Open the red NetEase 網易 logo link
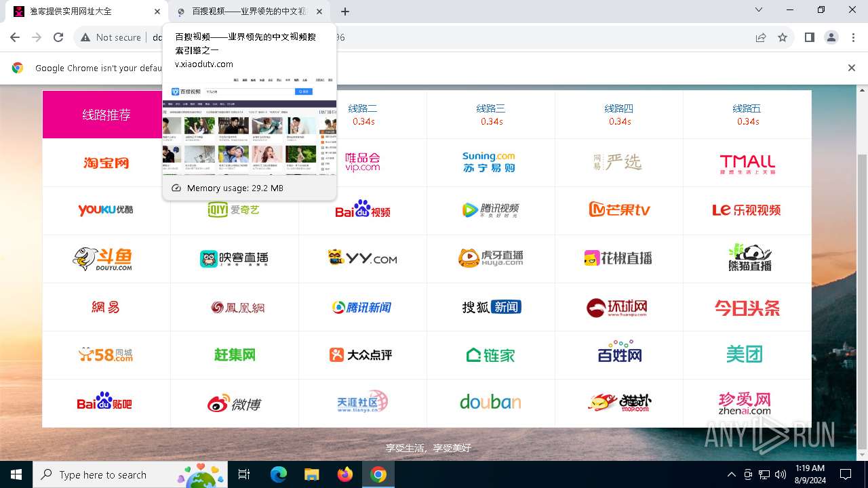The image size is (868, 488). [x=106, y=307]
